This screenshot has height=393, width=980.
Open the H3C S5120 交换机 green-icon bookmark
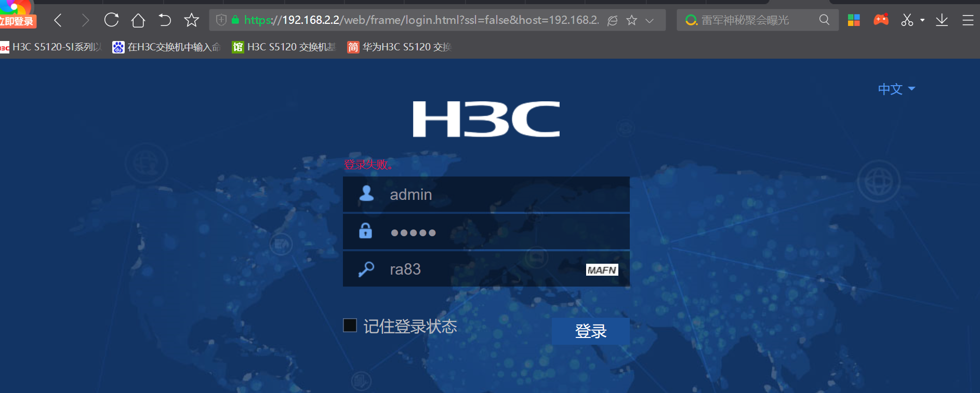click(x=284, y=47)
